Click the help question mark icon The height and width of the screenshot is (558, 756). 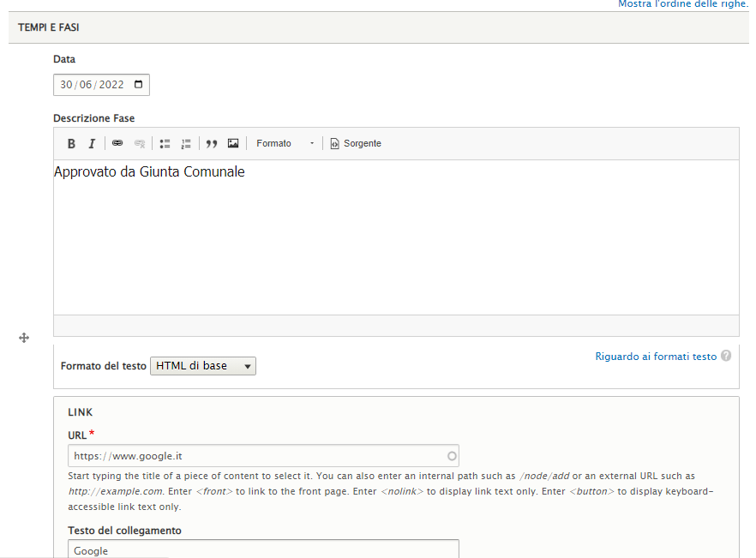pyautogui.click(x=726, y=356)
